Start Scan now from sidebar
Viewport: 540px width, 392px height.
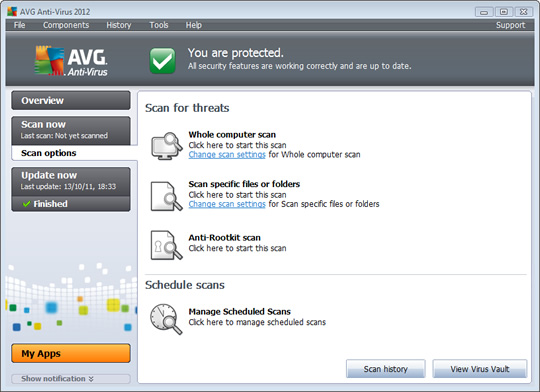[x=71, y=130]
